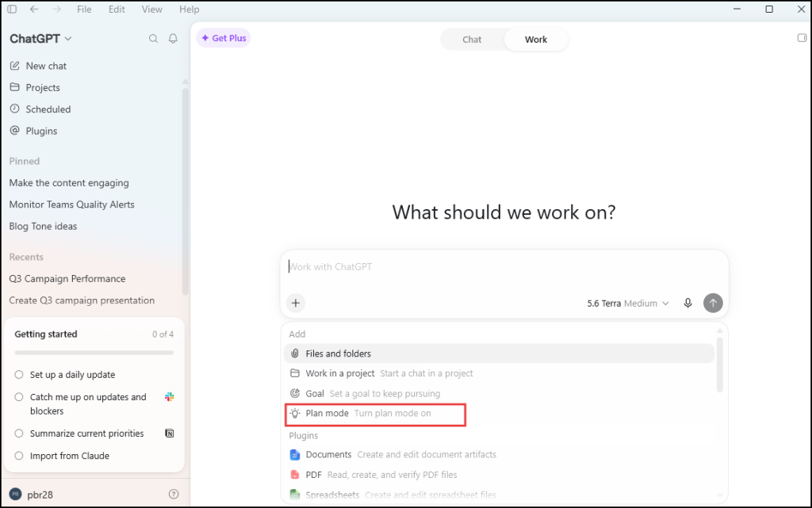Select Goal option label in the Add list
Image resolution: width=812 pixels, height=508 pixels.
[315, 393]
